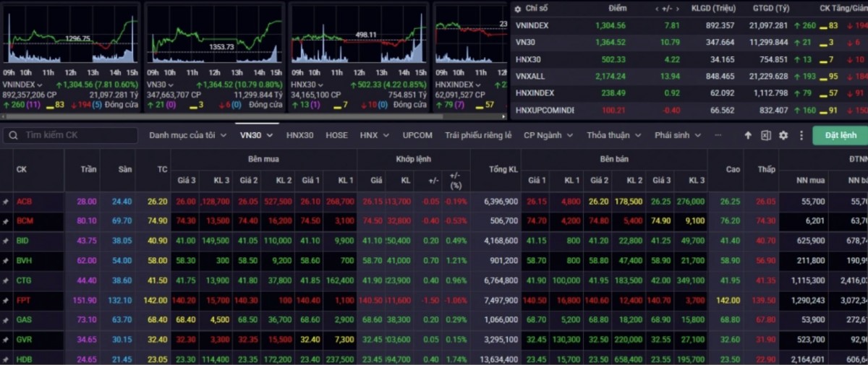The image size is (868, 365).
Task: Click the upload arrow icon in toolbar
Action: [748, 135]
